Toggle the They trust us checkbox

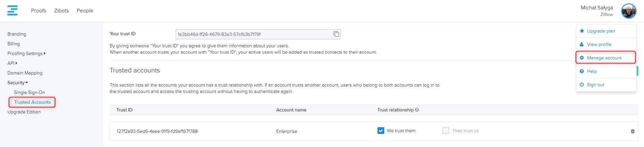(446, 131)
